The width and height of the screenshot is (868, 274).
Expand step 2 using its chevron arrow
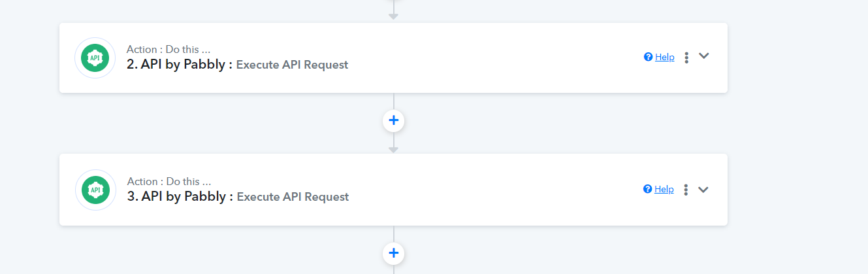tap(703, 56)
